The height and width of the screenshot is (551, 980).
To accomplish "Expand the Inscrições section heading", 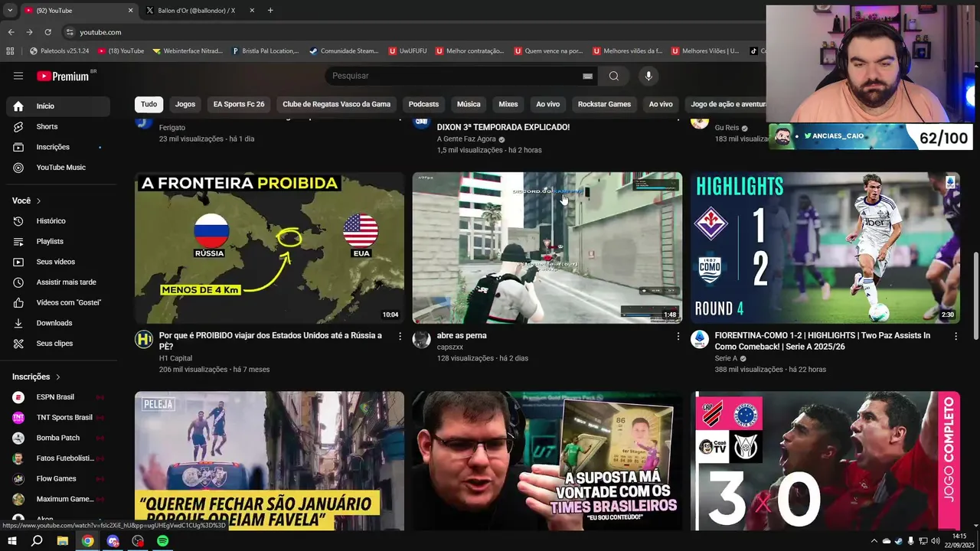I will point(36,377).
